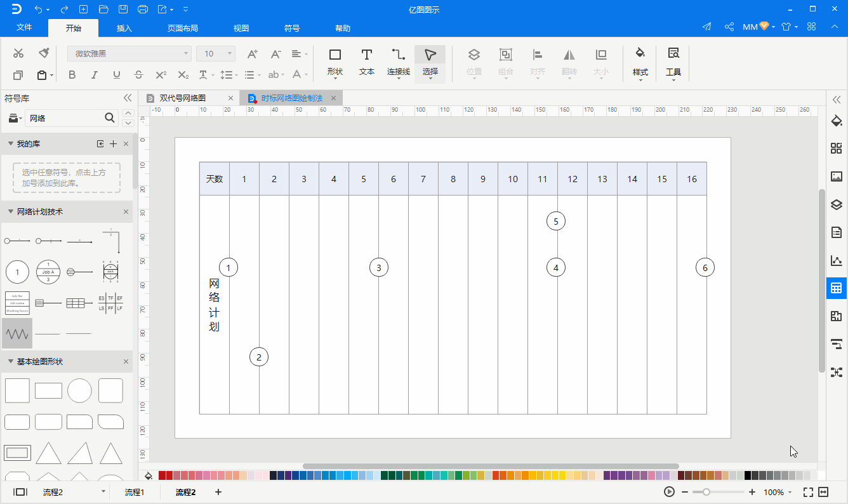This screenshot has width=848, height=504.
Task: Collapse the 基本绘图形状 section
Action: click(11, 362)
